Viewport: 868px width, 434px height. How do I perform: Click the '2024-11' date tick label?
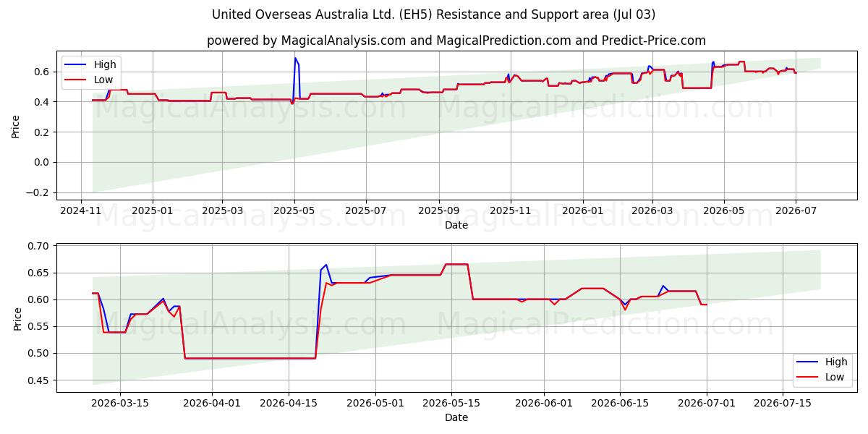click(x=80, y=212)
